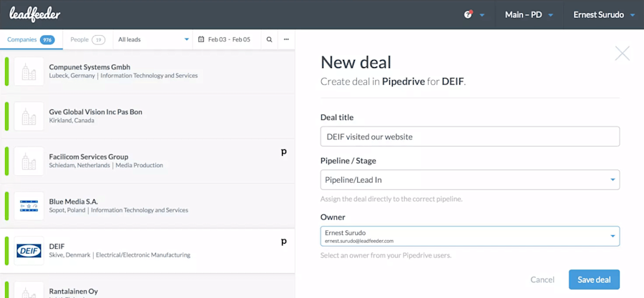Select Compunet Systems Gmbh company row
Viewport: 644px width, 298px height.
pyautogui.click(x=147, y=71)
